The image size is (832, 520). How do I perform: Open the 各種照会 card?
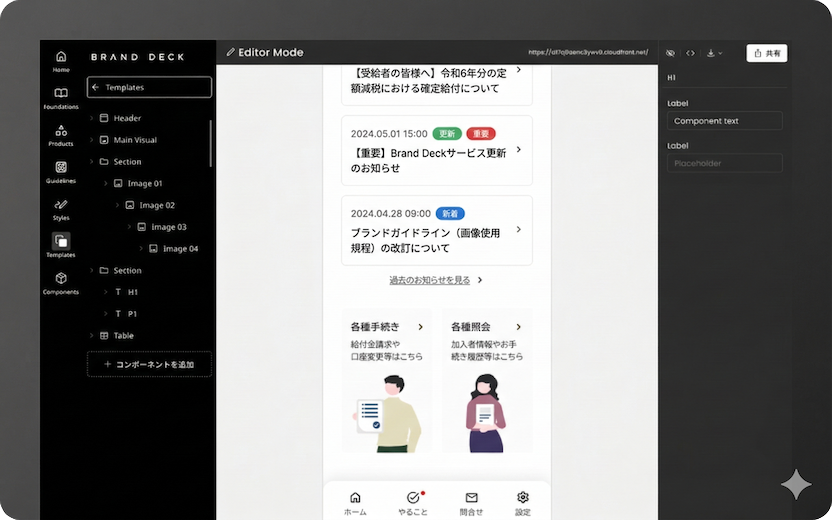point(487,380)
